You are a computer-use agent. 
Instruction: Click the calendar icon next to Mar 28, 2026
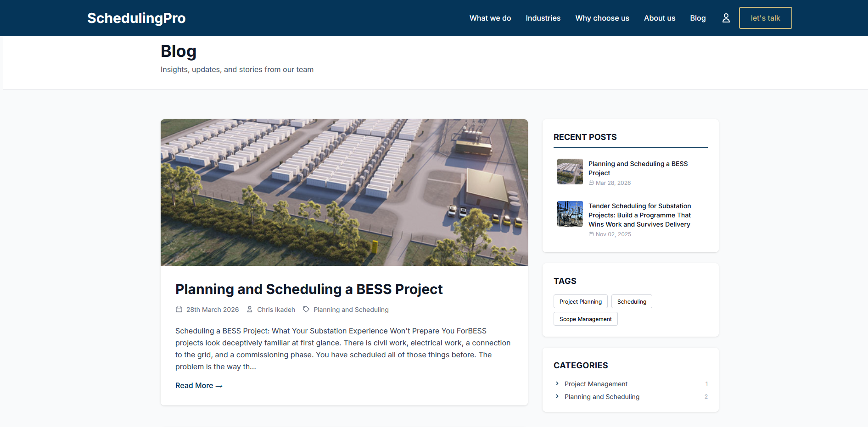[591, 183]
